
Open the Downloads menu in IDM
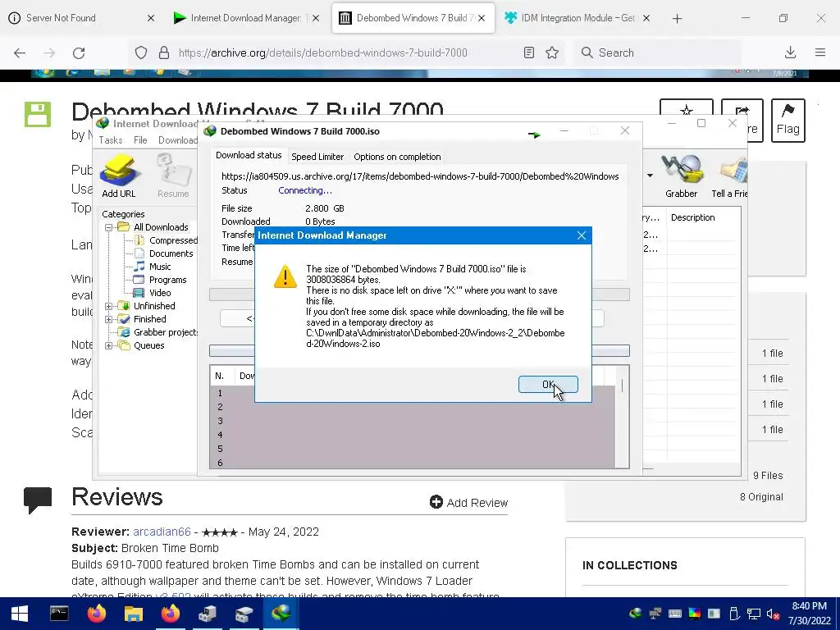point(178,139)
